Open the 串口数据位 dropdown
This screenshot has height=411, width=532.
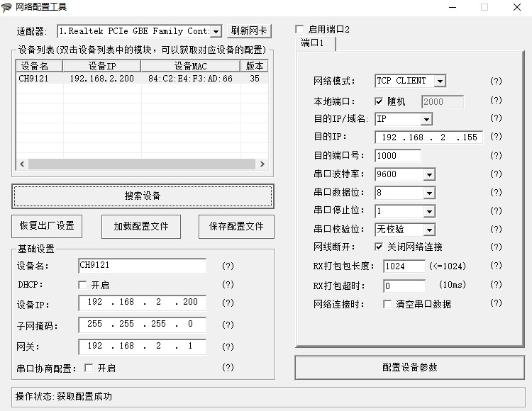coord(429,193)
